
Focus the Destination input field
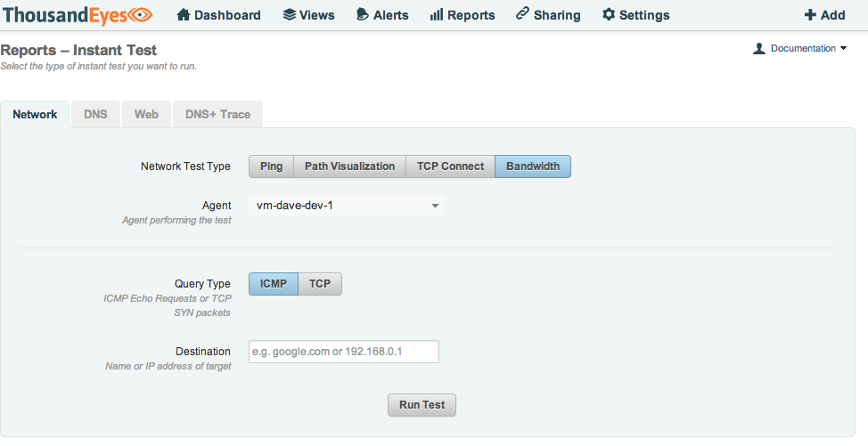pos(344,352)
